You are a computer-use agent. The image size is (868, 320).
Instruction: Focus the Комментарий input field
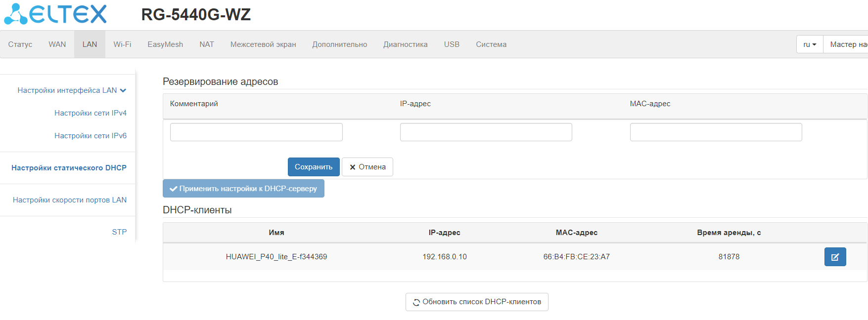click(x=256, y=132)
